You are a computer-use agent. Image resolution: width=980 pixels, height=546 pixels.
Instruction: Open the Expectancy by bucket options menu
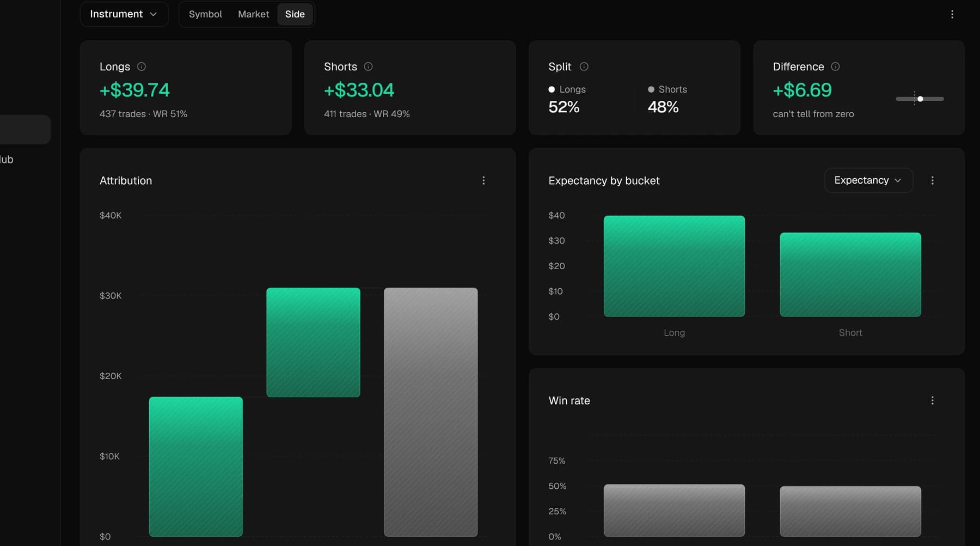click(x=932, y=180)
